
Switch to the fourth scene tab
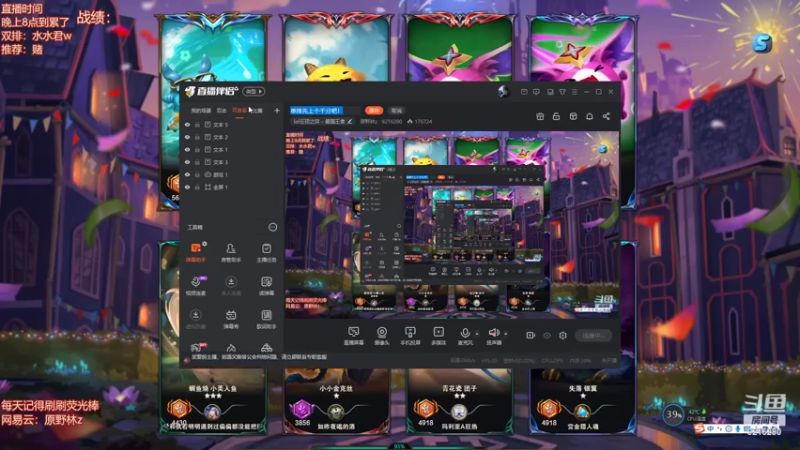[x=257, y=111]
